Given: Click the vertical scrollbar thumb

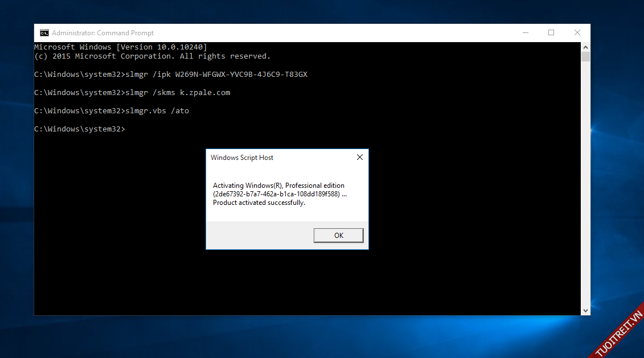Looking at the screenshot, I should point(585,57).
